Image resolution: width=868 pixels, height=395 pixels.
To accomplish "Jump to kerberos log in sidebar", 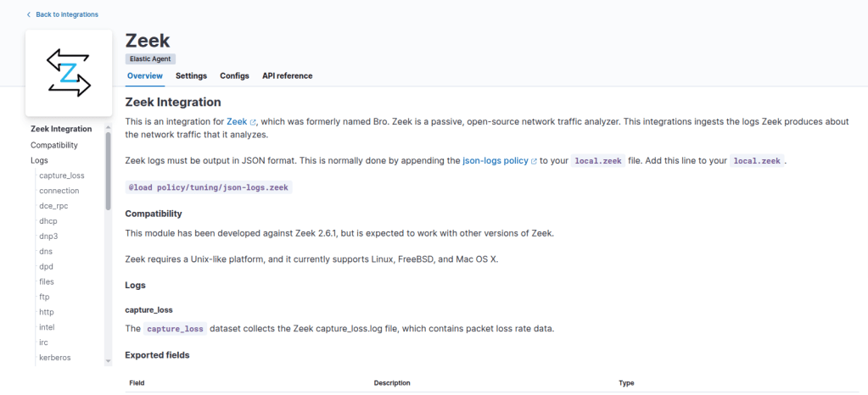I will click(x=55, y=357).
